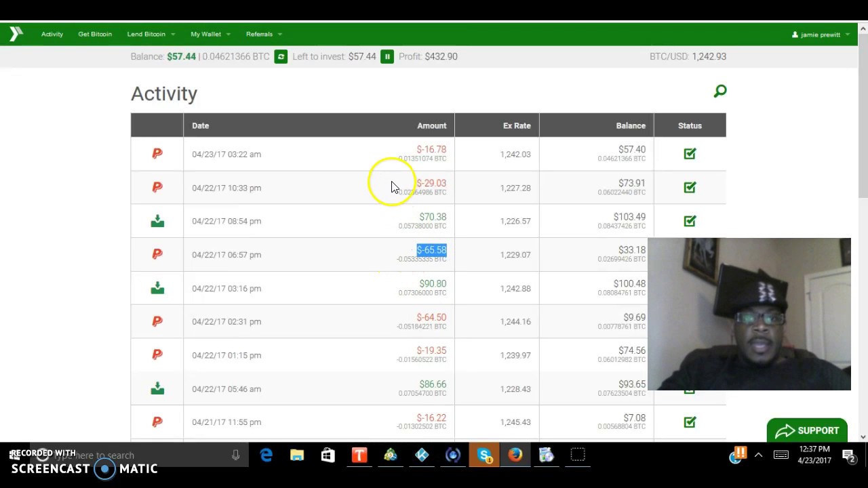
Task: Click the $-16.78 amount
Action: pyautogui.click(x=431, y=149)
